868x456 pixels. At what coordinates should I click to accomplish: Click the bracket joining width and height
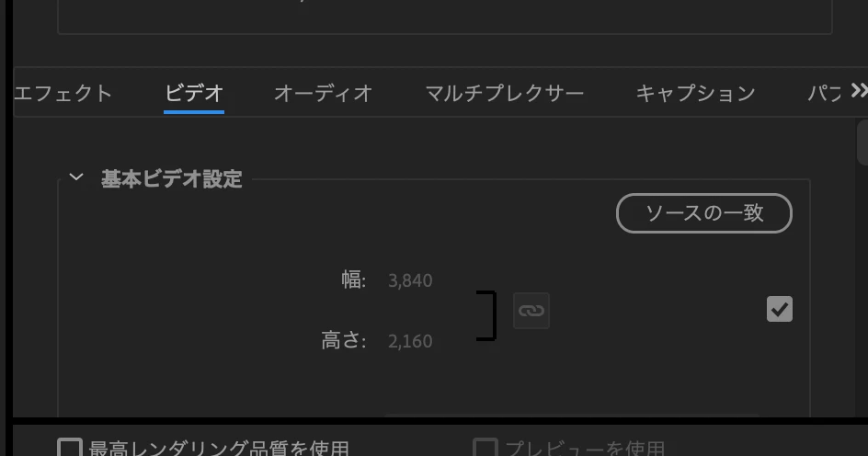[x=486, y=315]
